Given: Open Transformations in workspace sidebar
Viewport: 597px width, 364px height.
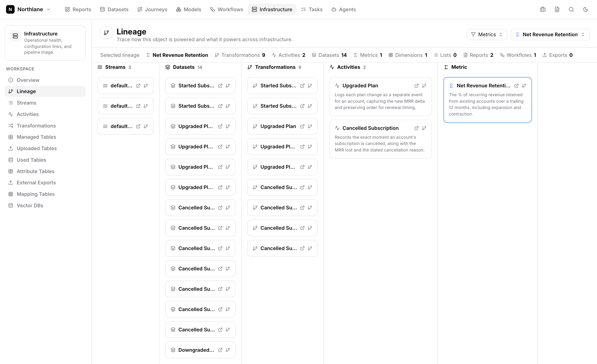Looking at the screenshot, I should (45, 126).
